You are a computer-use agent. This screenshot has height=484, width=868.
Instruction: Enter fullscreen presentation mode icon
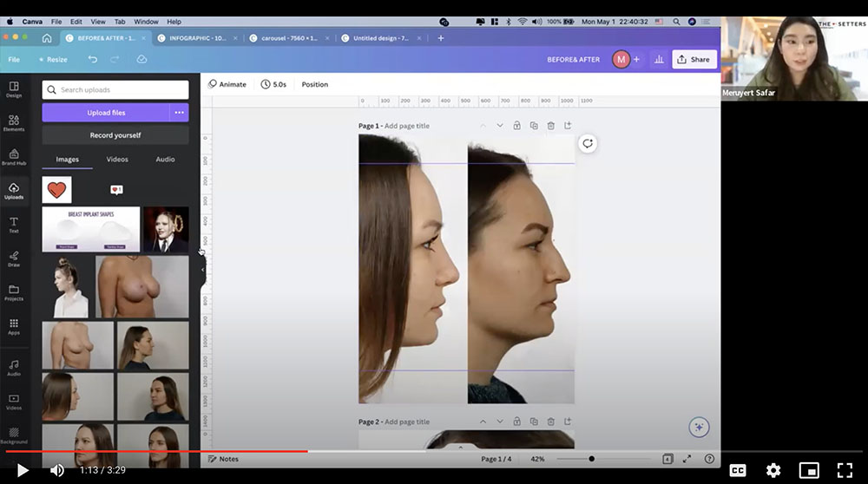pos(687,459)
